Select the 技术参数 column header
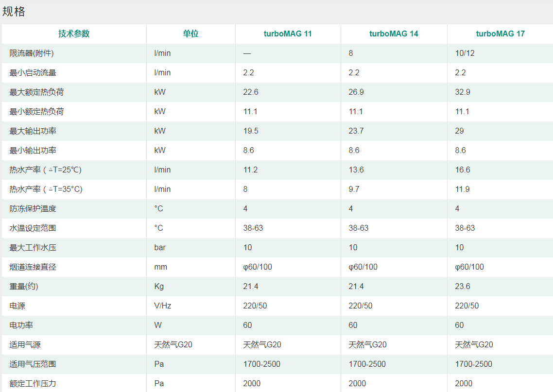Viewport: 553px width, 392px height. pyautogui.click(x=74, y=34)
